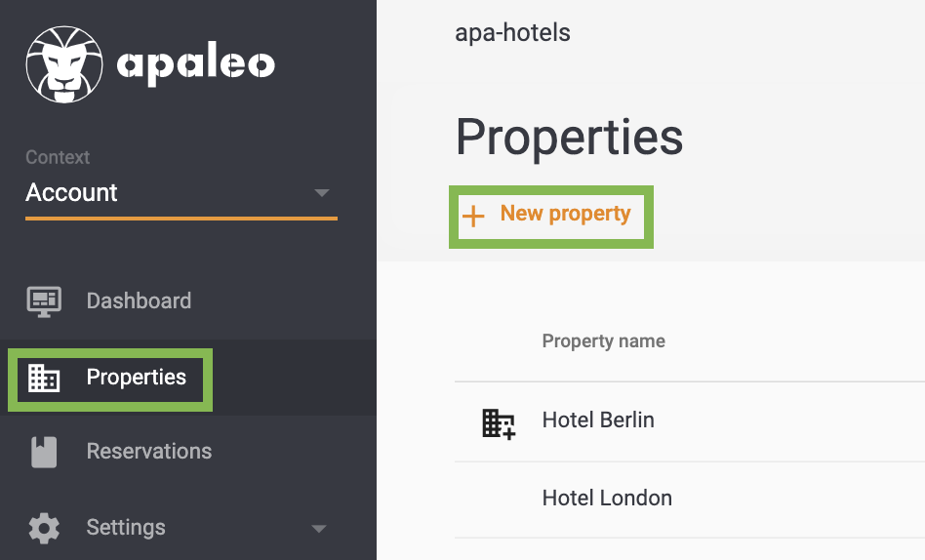
Task: Click the Reservations bookmark icon
Action: coord(44,452)
